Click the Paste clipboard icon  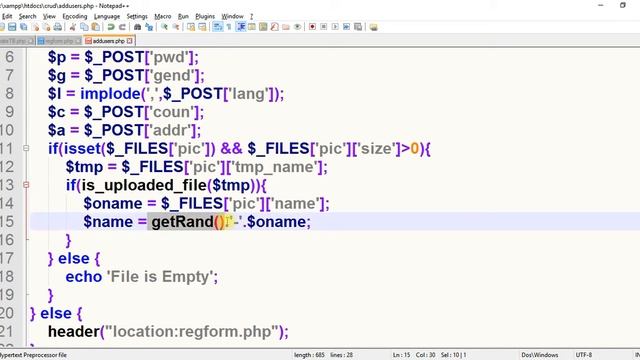click(x=96, y=27)
